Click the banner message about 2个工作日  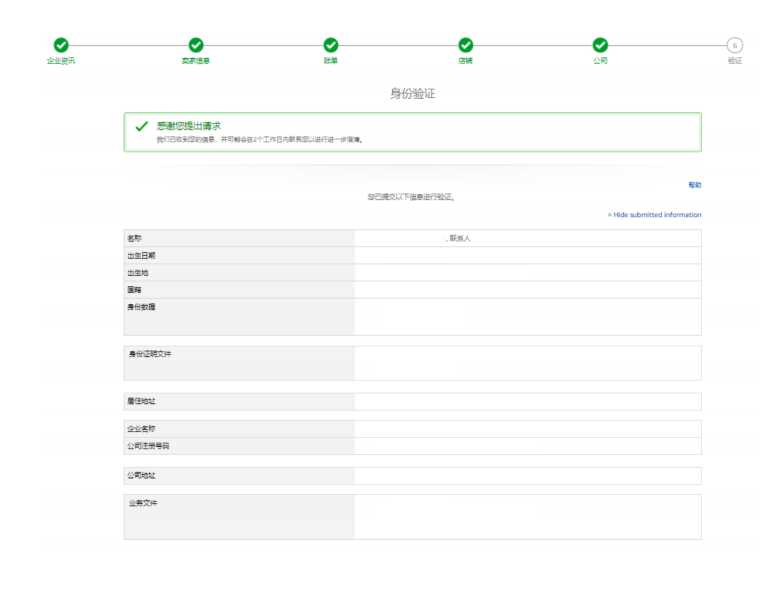pos(260,139)
